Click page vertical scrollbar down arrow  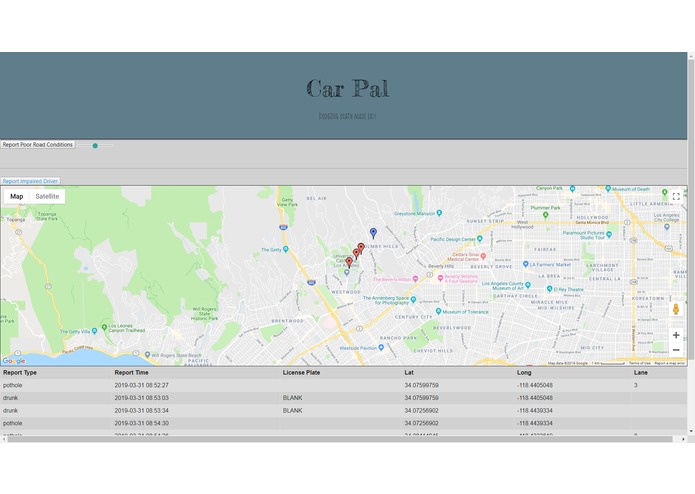pos(691,431)
